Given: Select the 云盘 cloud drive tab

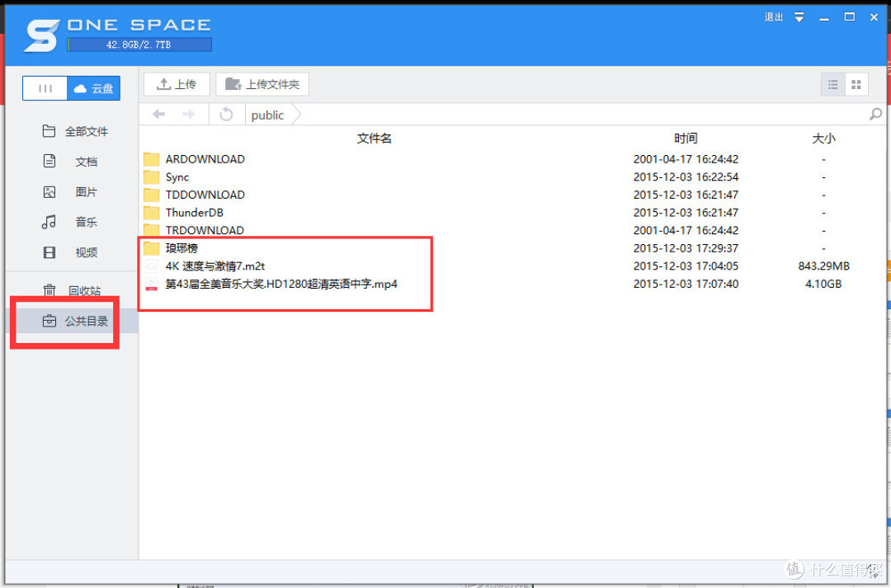Looking at the screenshot, I should pyautogui.click(x=94, y=88).
